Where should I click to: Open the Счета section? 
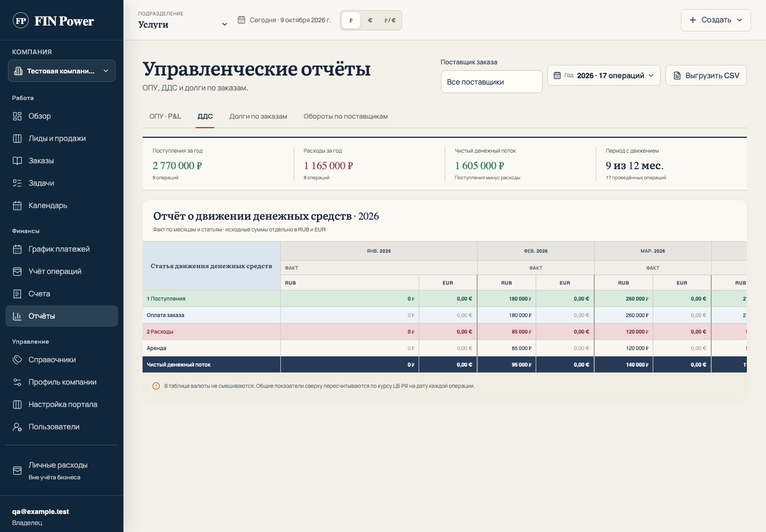click(x=62, y=294)
